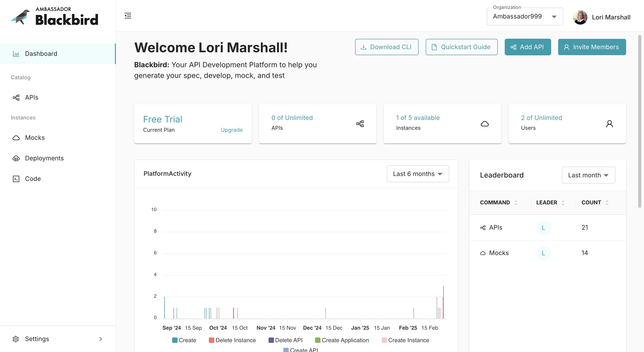Toggle Delete API series in legend

[x=285, y=340]
